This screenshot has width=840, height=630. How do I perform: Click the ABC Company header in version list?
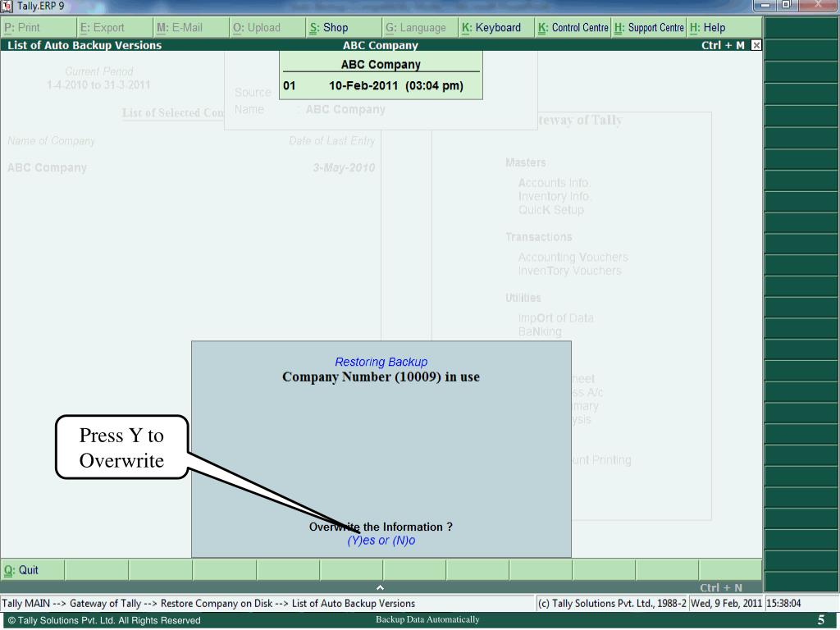point(381,64)
